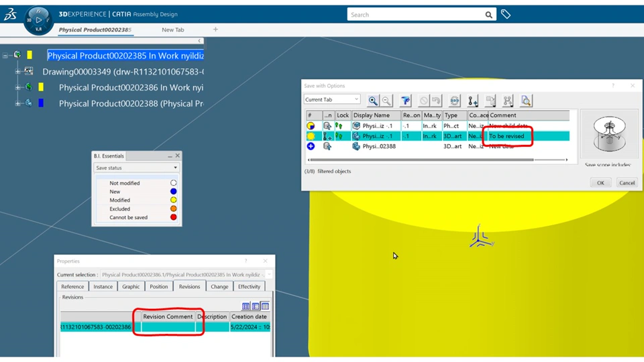Click the duplicate/save-as-new icon in Save toolbar
Viewport: 644px width, 362px height.
[x=490, y=101]
